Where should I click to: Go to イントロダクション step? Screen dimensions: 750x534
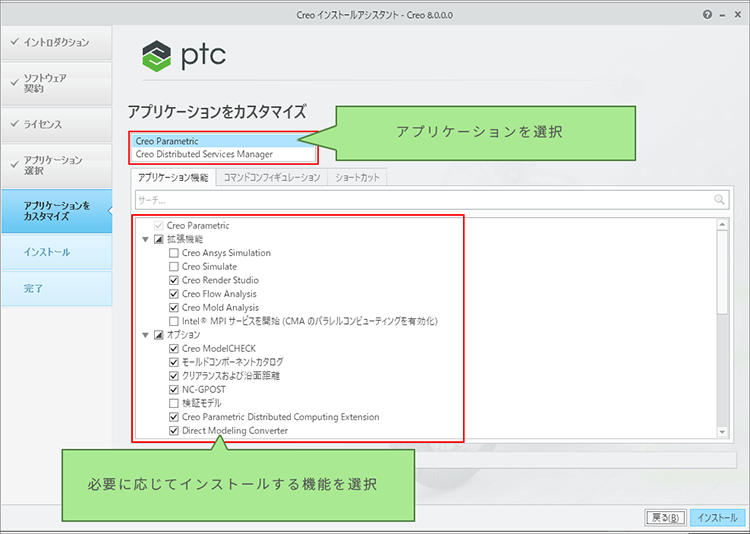pos(56,43)
